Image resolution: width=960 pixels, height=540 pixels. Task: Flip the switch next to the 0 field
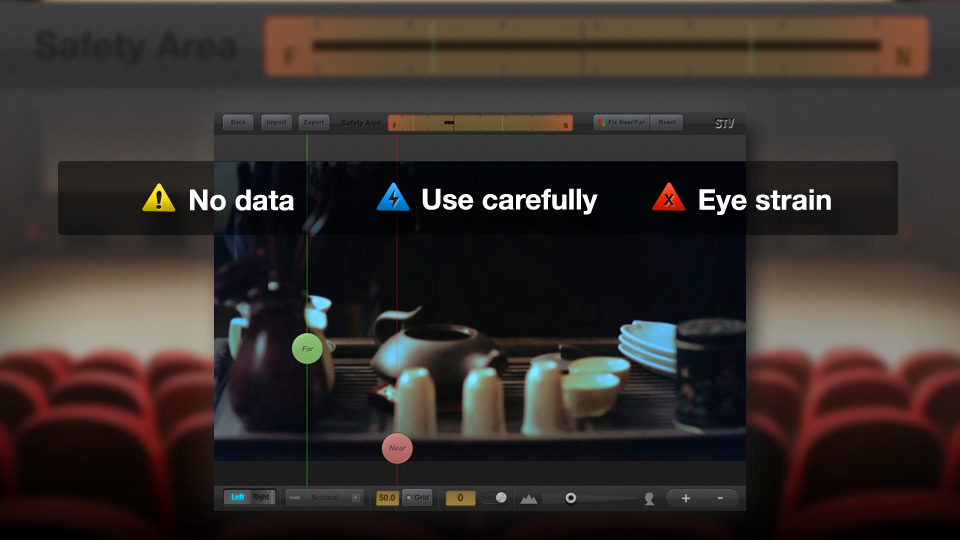pyautogui.click(x=495, y=497)
